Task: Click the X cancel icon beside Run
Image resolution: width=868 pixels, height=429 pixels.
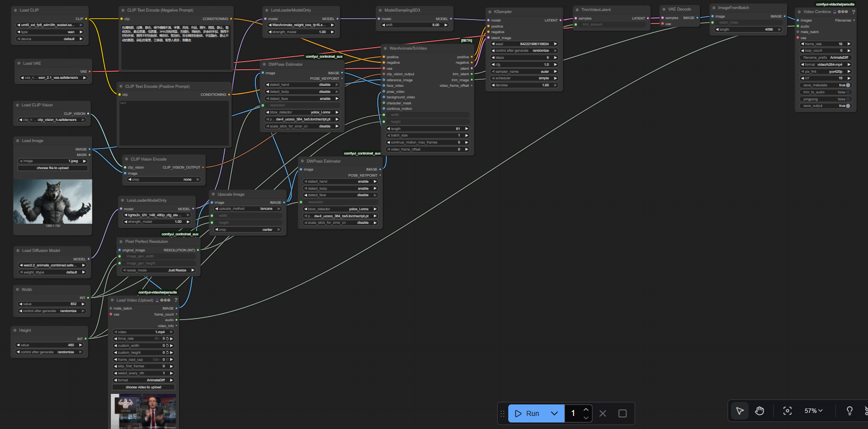Action: pos(603,413)
